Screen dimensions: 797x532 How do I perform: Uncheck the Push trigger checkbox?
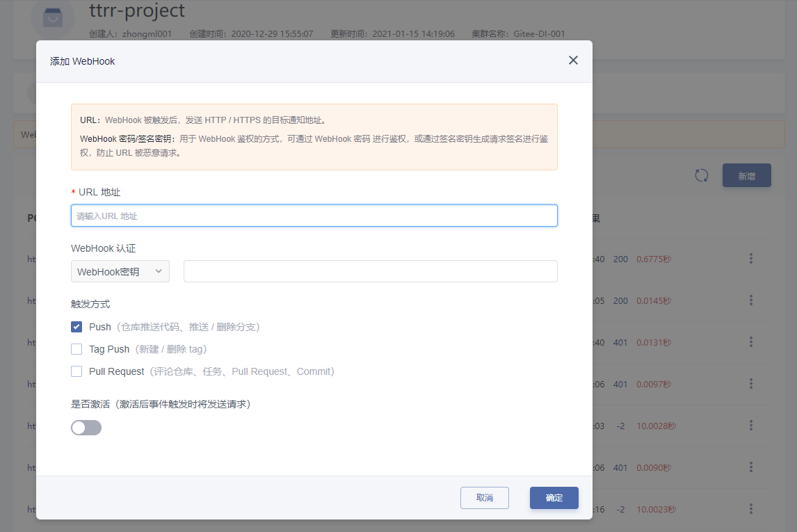click(x=77, y=327)
